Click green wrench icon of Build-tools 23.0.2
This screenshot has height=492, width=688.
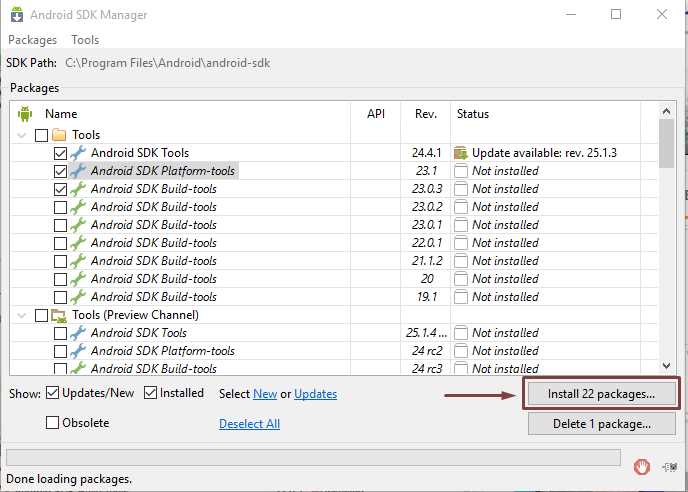(78, 207)
